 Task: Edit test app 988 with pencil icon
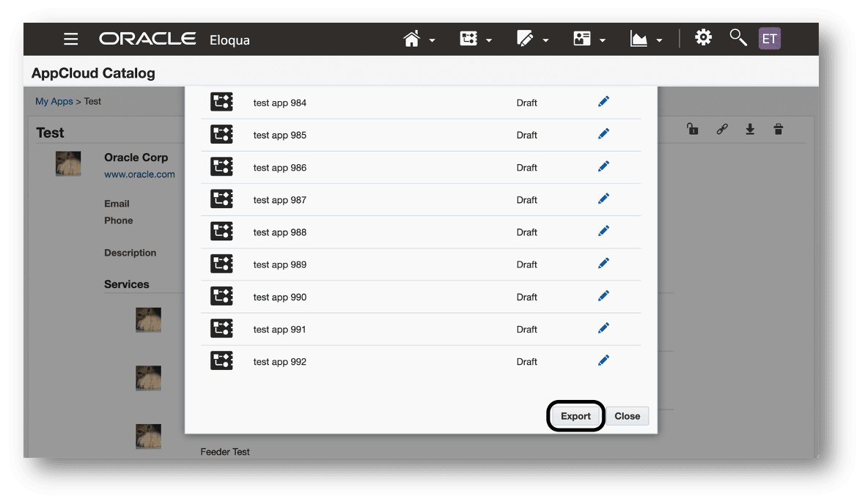click(603, 231)
